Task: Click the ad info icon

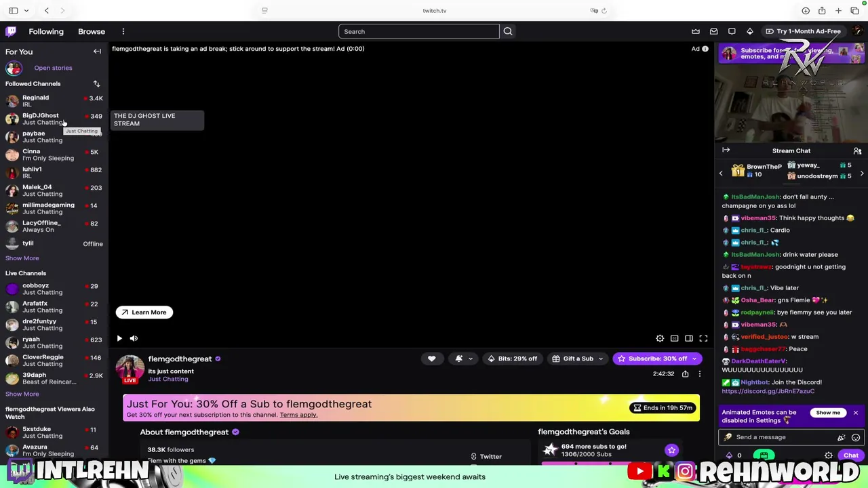Action: click(705, 49)
